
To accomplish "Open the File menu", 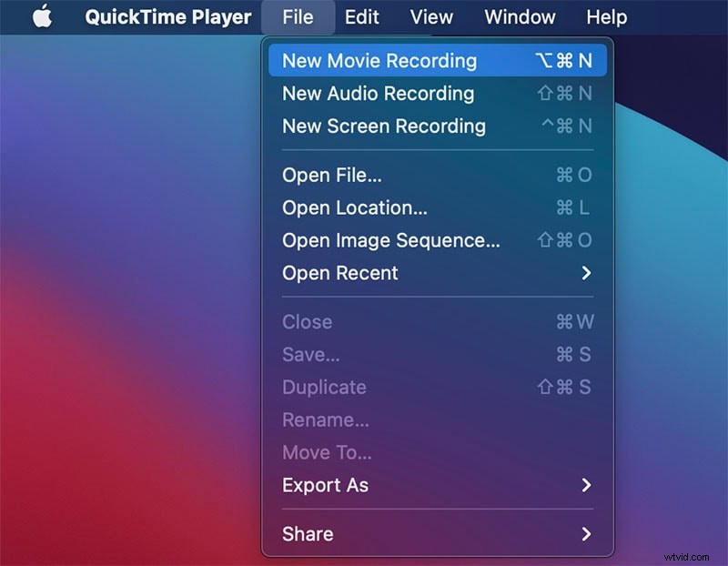I will (298, 16).
